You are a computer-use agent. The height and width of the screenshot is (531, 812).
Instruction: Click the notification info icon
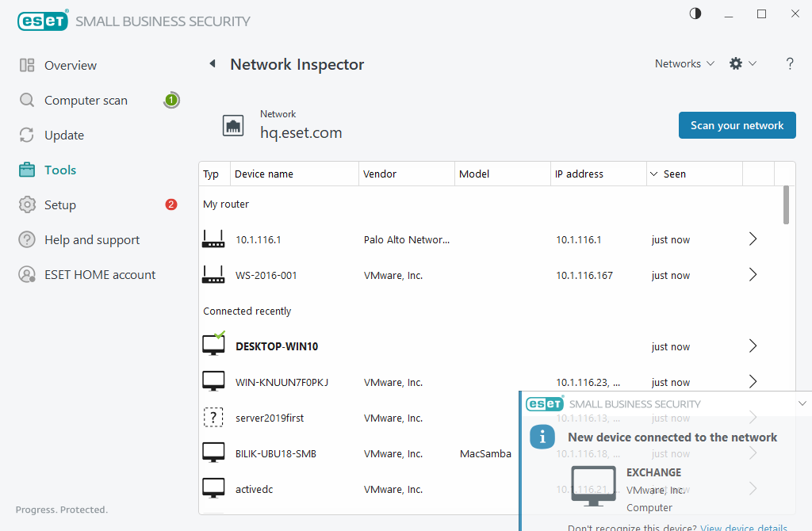[x=542, y=437]
